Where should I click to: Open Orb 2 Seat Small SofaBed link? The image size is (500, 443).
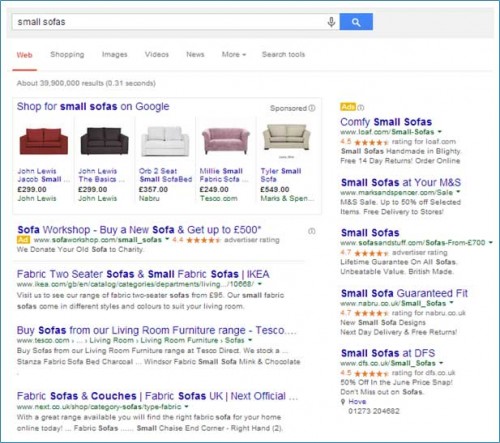166,175
